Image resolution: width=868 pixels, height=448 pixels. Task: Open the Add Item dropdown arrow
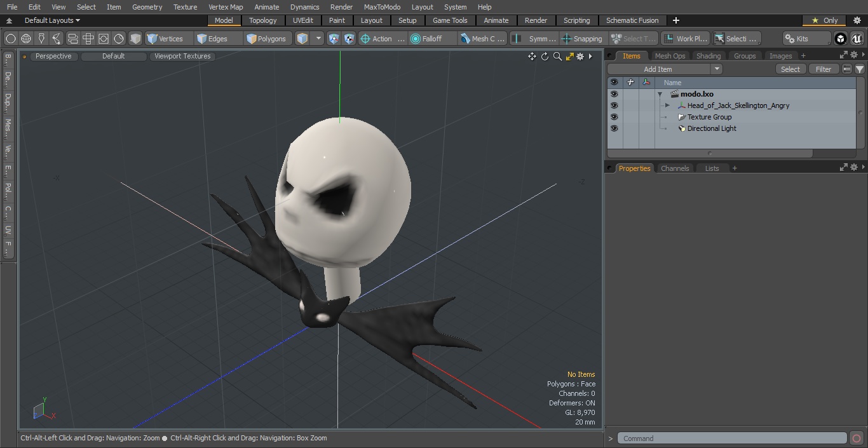pos(717,69)
